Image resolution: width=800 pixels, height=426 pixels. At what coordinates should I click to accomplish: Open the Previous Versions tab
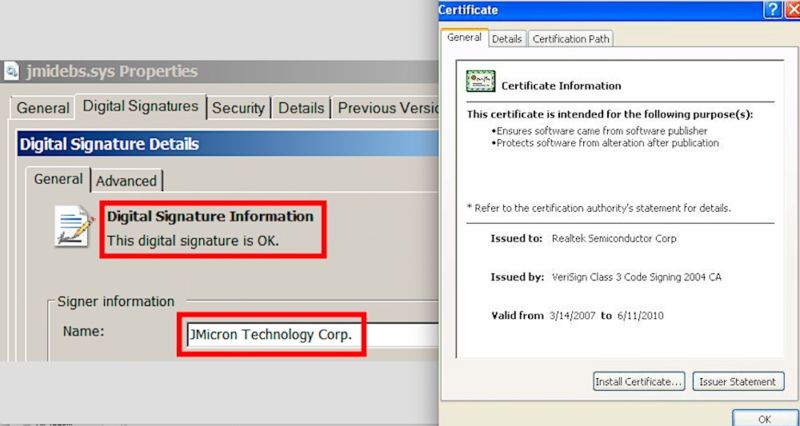pyautogui.click(x=386, y=108)
